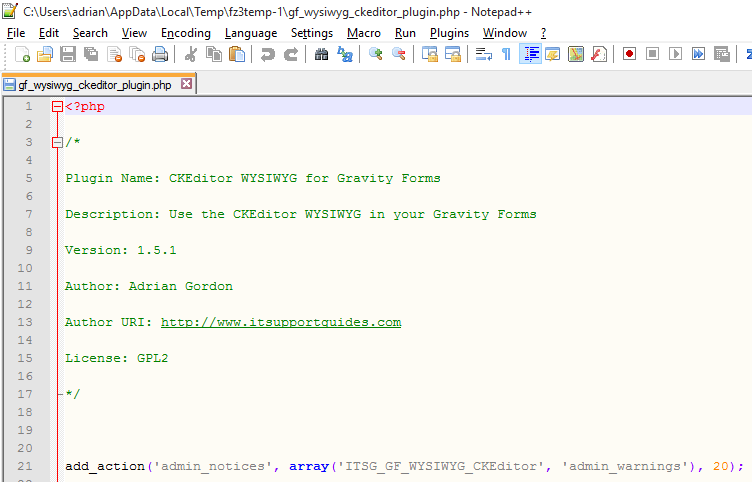The height and width of the screenshot is (482, 752).
Task: Click the Notepad++ title bar icon
Action: tap(10, 11)
